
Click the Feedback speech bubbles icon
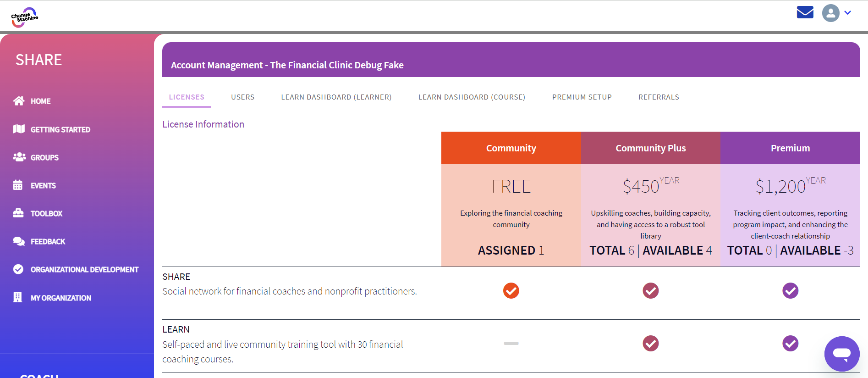tap(19, 241)
